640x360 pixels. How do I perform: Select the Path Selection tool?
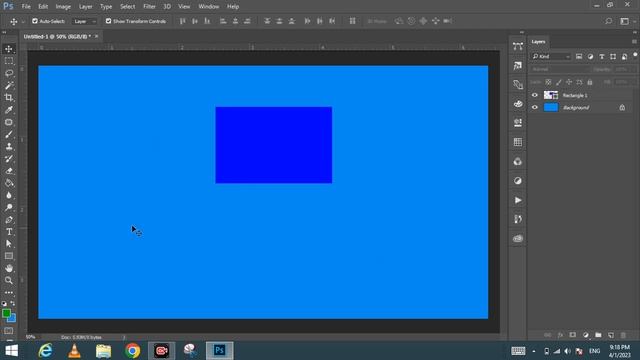point(9,244)
